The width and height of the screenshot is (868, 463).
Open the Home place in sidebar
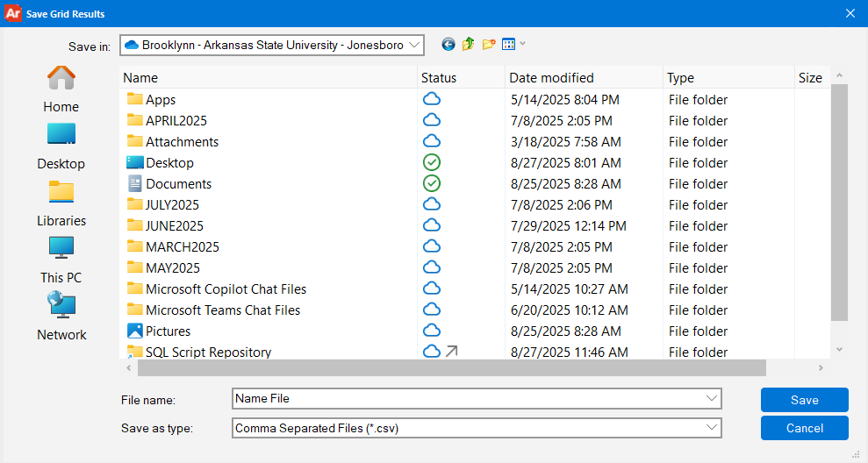61,89
